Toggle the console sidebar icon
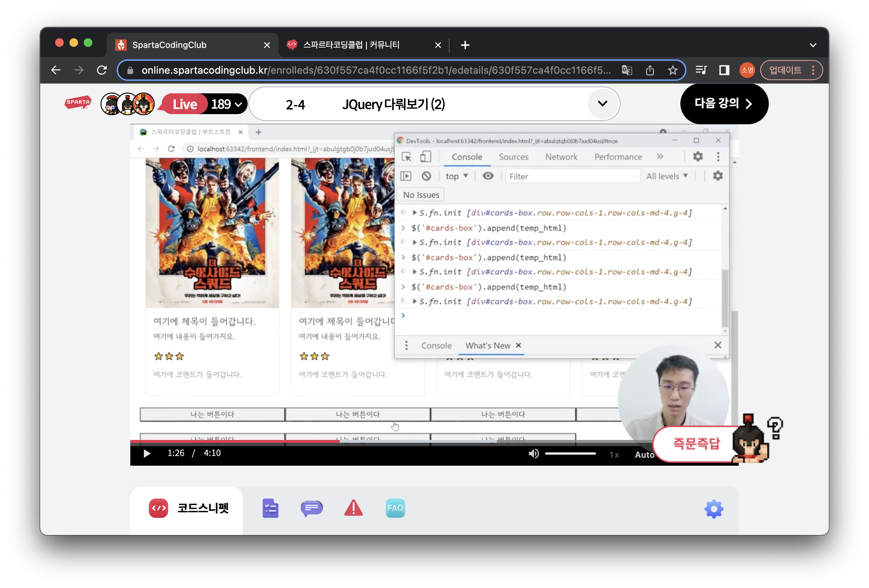 pos(406,176)
